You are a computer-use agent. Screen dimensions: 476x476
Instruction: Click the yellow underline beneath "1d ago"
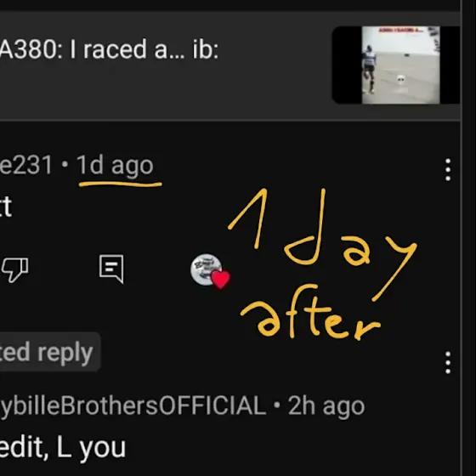coord(120,184)
